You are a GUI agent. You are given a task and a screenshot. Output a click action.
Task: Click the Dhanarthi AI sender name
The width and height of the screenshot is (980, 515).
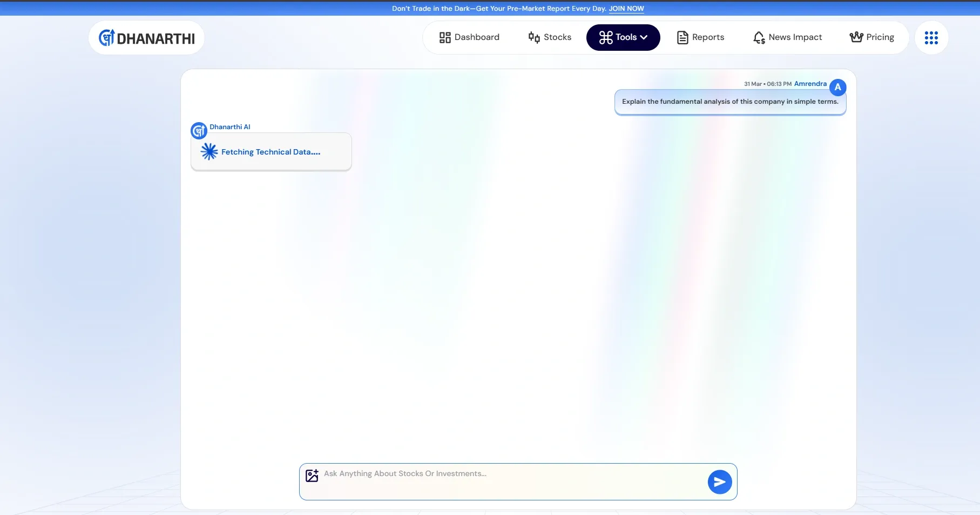(x=229, y=127)
